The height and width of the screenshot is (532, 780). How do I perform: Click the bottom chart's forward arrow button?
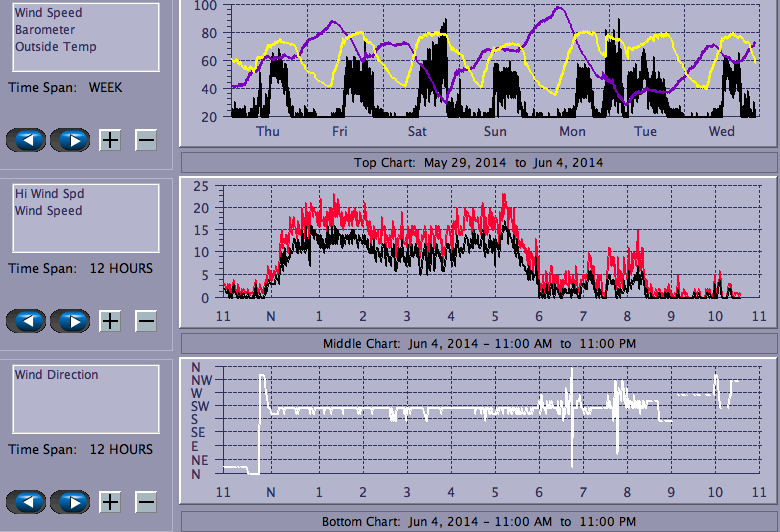[70, 502]
